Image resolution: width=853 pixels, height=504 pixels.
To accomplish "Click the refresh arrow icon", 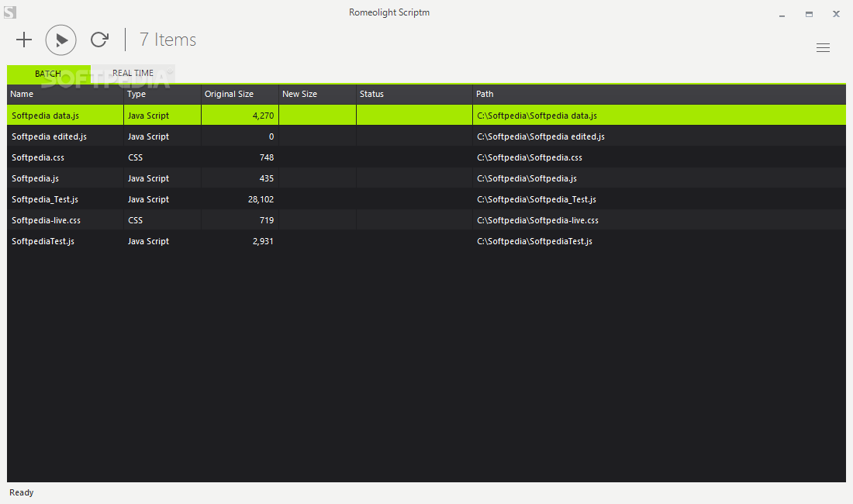I will coord(99,40).
